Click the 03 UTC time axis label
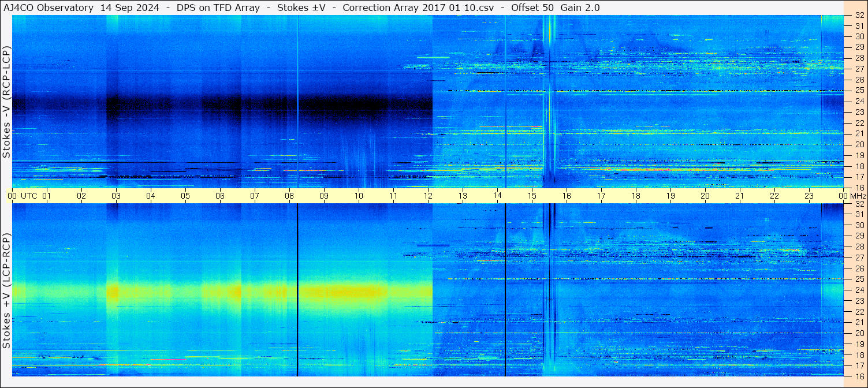This screenshot has width=868, height=388. click(116, 196)
